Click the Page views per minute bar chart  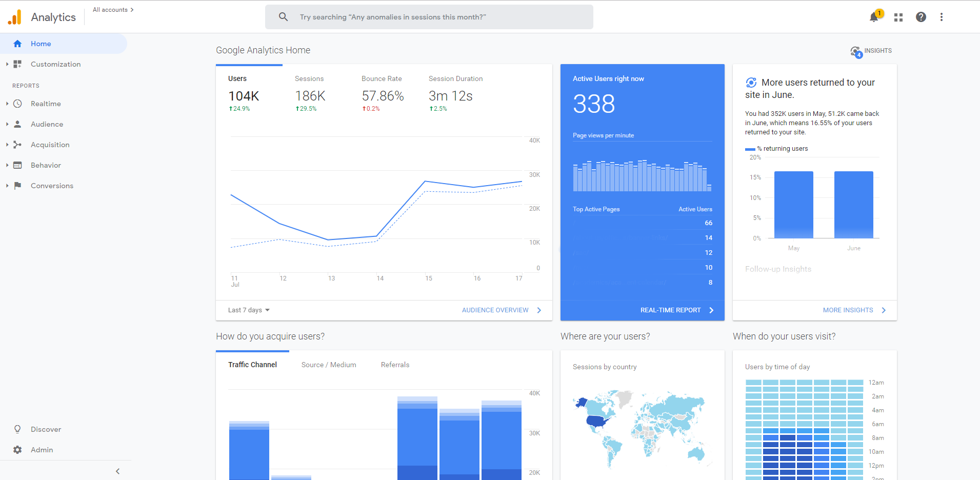642,176
